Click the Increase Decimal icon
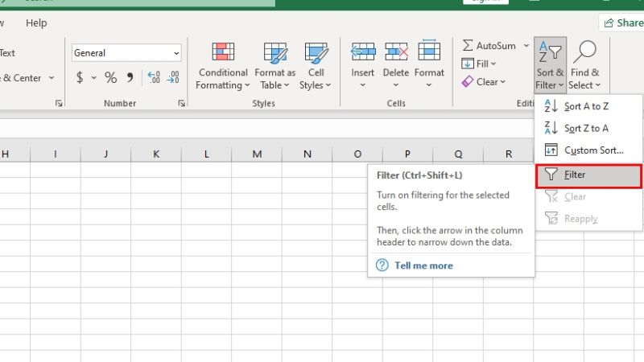This screenshot has height=362, width=644. coord(154,77)
